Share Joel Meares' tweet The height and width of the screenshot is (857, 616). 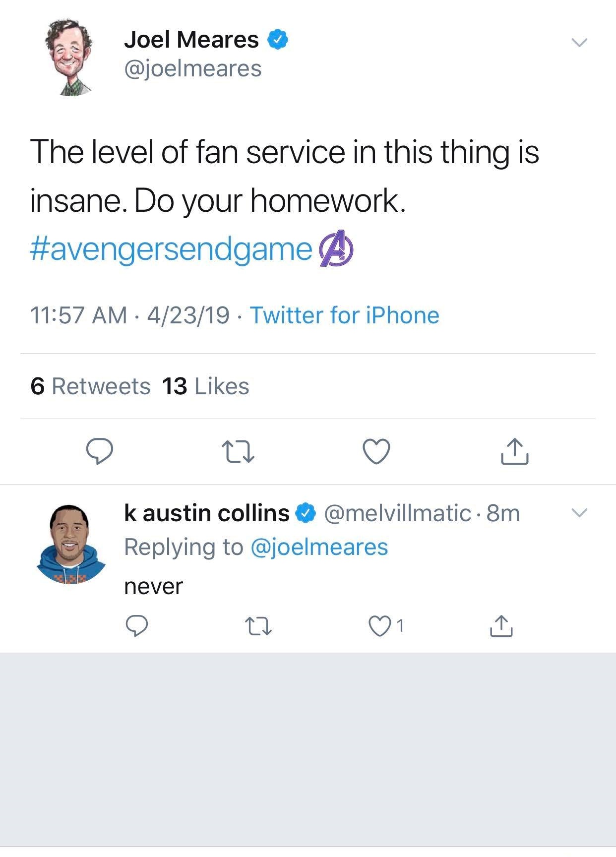[514, 451]
